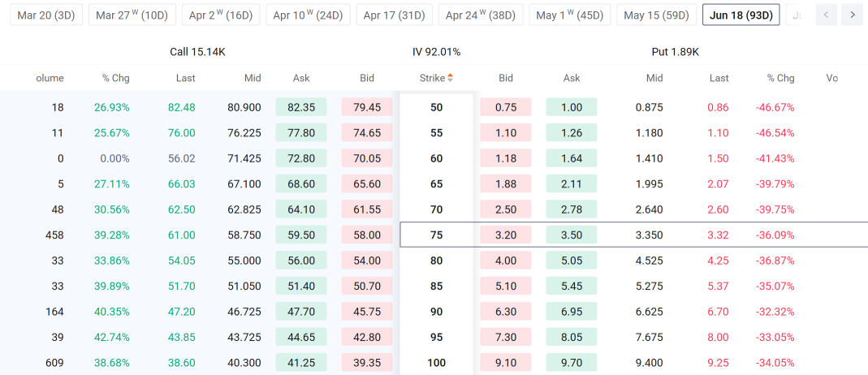Click the strike 50 cell
This screenshot has width=868, height=375.
436,107
